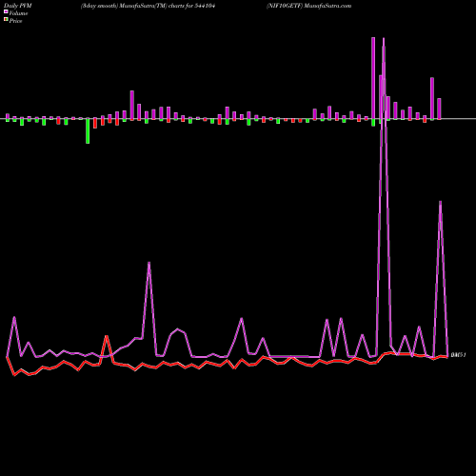Viewport: 476px width, 476px height.
Task: Click the Price legend label
Action: [x=15, y=21]
